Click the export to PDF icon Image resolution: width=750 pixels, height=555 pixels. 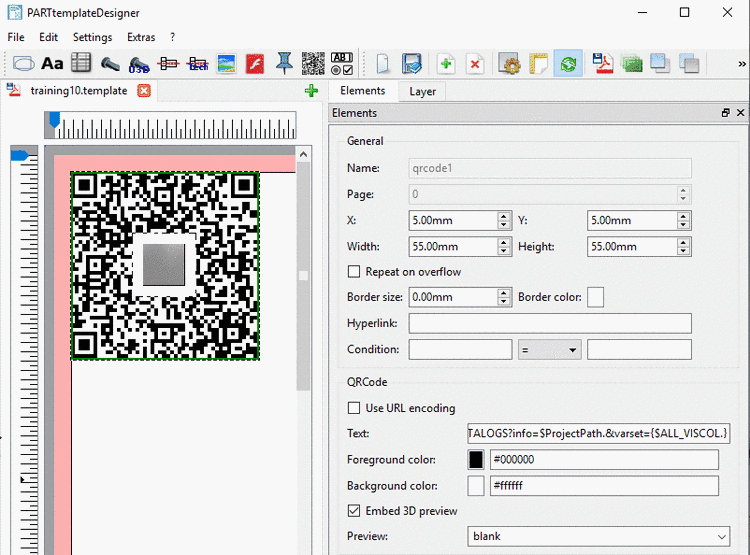(603, 64)
